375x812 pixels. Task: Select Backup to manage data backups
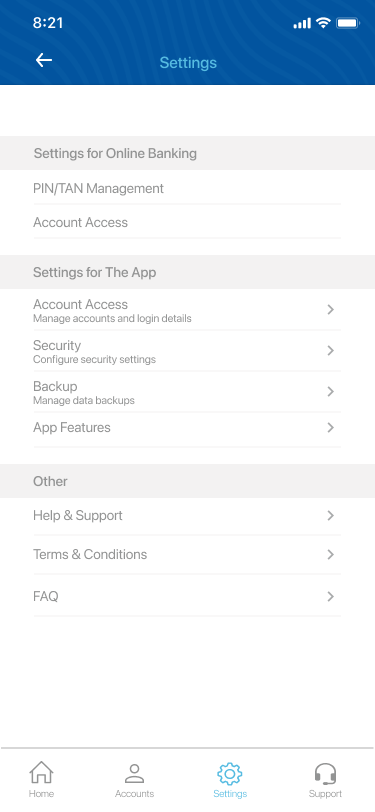[x=187, y=392]
